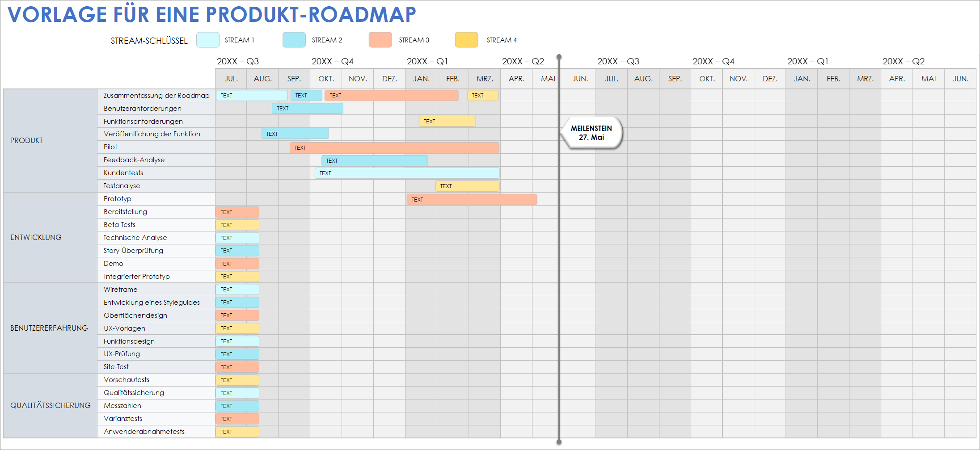Select the Bereitstellung orange task bar
The height and width of the screenshot is (450, 980).
(237, 212)
